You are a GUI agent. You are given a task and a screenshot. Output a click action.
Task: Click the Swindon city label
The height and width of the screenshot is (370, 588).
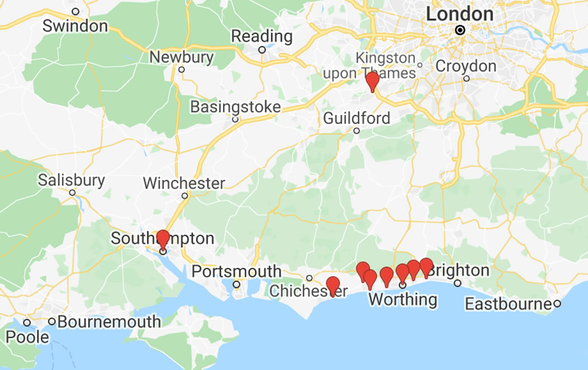pyautogui.click(x=75, y=26)
